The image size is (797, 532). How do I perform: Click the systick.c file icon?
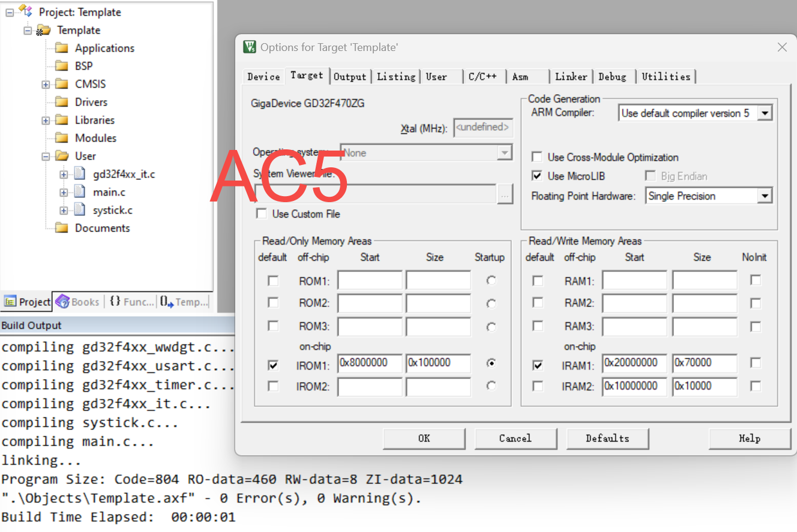pyautogui.click(x=80, y=211)
